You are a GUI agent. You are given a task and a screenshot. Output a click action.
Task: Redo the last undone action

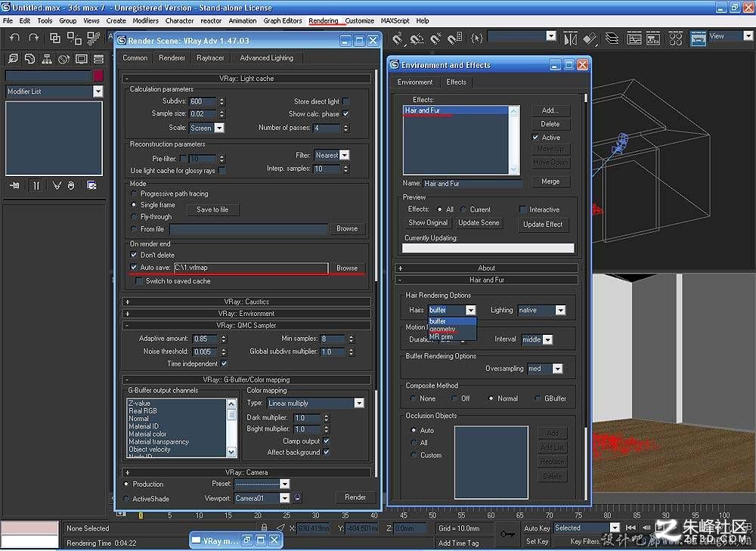tap(33, 38)
